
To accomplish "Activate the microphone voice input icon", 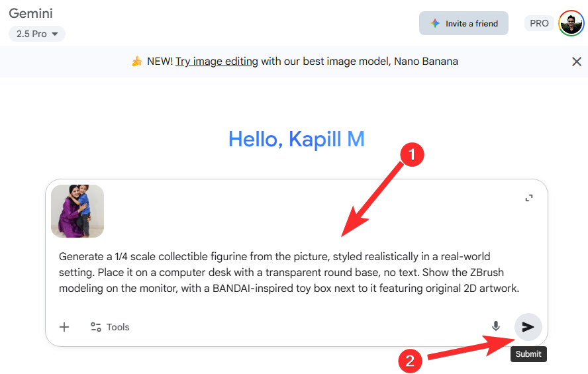I will (495, 326).
